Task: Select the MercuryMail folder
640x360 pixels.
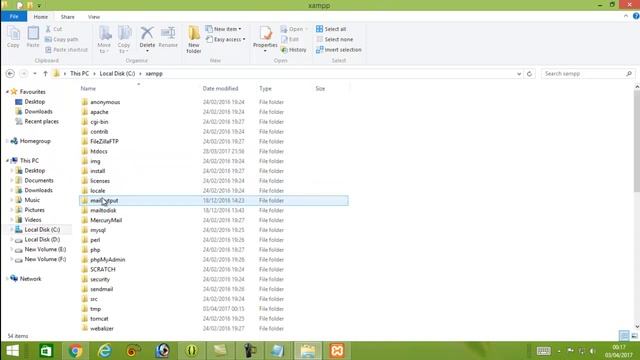Action: point(106,220)
